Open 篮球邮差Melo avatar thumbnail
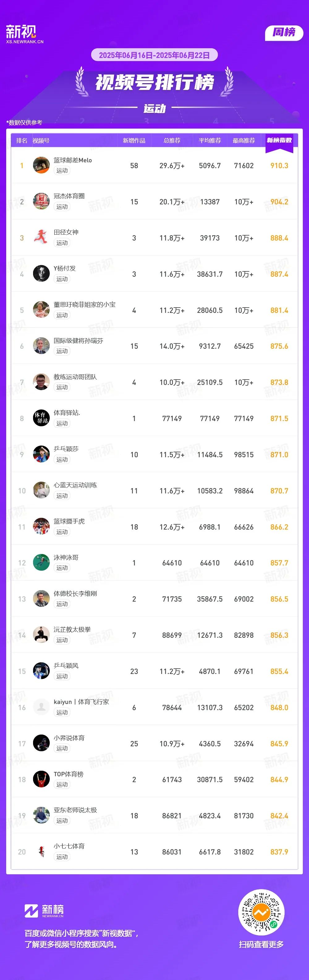Viewport: 309px width, 980px height. [x=41, y=165]
